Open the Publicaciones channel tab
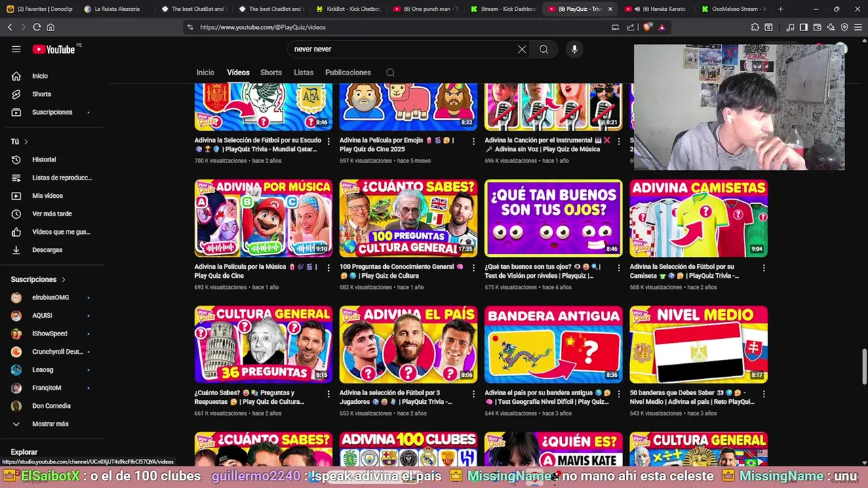Screen dimensions: 868x488 348,73
